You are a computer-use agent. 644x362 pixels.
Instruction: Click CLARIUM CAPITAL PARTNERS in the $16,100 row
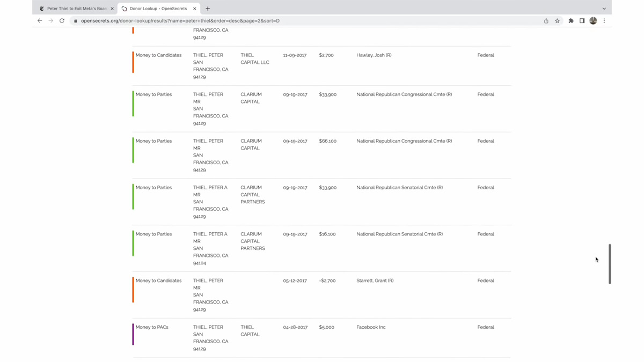(x=253, y=241)
